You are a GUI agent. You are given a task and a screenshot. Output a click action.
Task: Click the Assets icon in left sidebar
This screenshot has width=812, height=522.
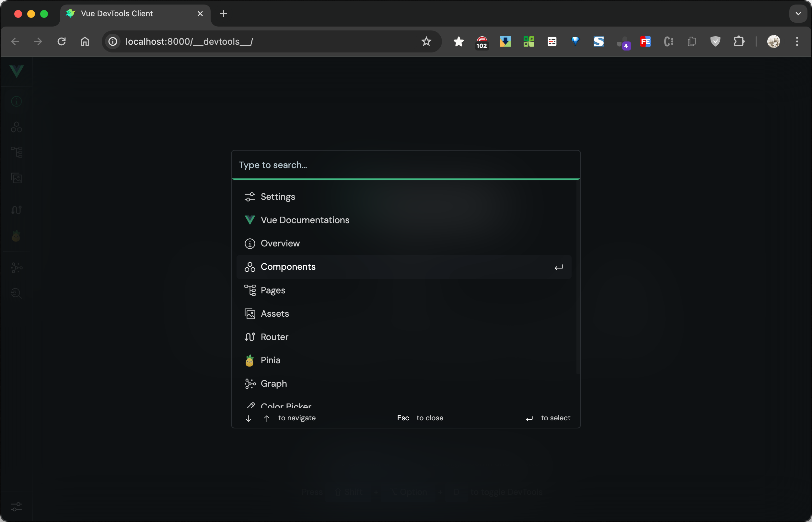(16, 178)
